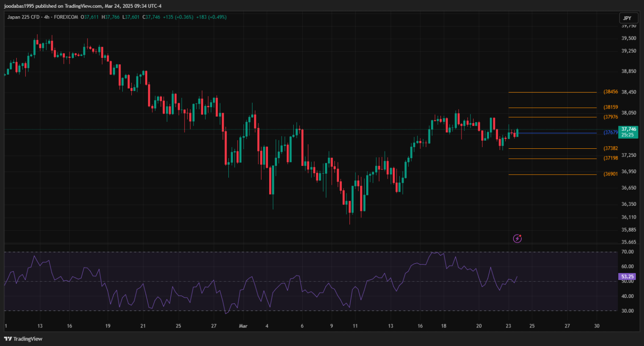Click date label 23 on time axis

click(508, 326)
